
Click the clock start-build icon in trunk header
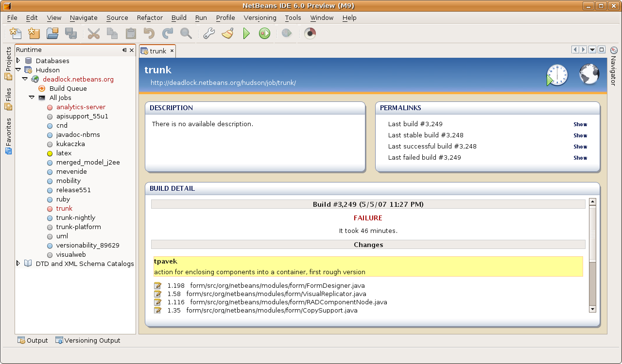pos(557,75)
